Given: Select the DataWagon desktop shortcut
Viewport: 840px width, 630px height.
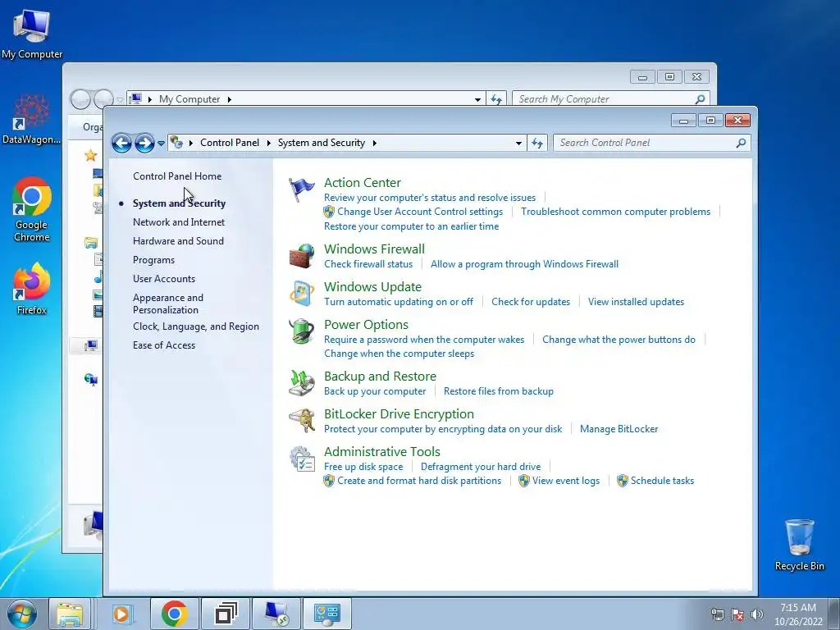Looking at the screenshot, I should [32, 120].
